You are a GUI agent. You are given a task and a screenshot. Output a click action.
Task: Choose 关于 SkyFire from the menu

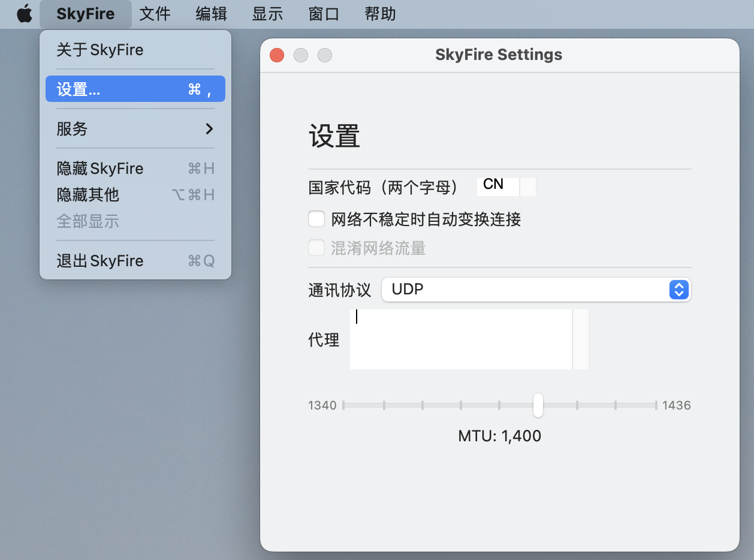tap(135, 49)
